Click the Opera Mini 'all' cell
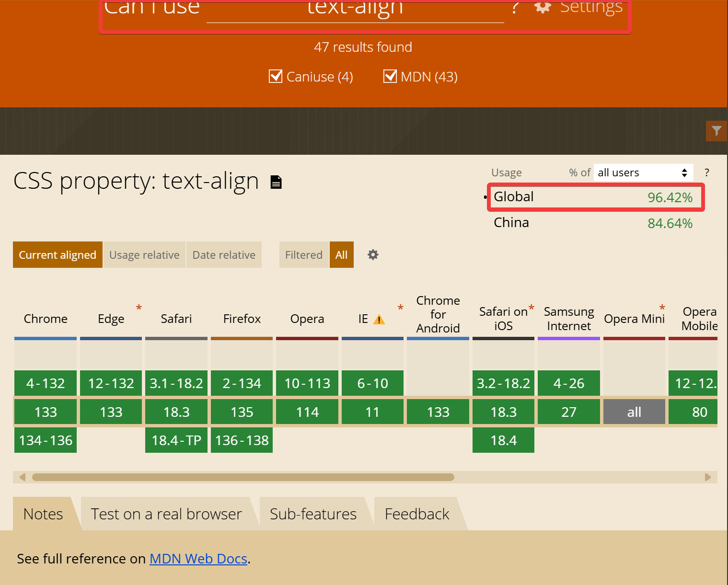The height and width of the screenshot is (585, 728). tap(634, 412)
